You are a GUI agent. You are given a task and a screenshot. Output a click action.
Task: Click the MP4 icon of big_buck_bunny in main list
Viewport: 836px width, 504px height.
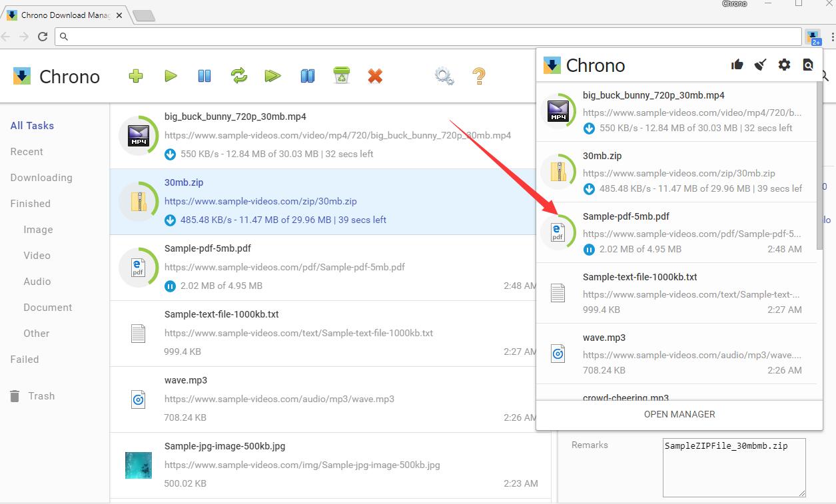(139, 135)
